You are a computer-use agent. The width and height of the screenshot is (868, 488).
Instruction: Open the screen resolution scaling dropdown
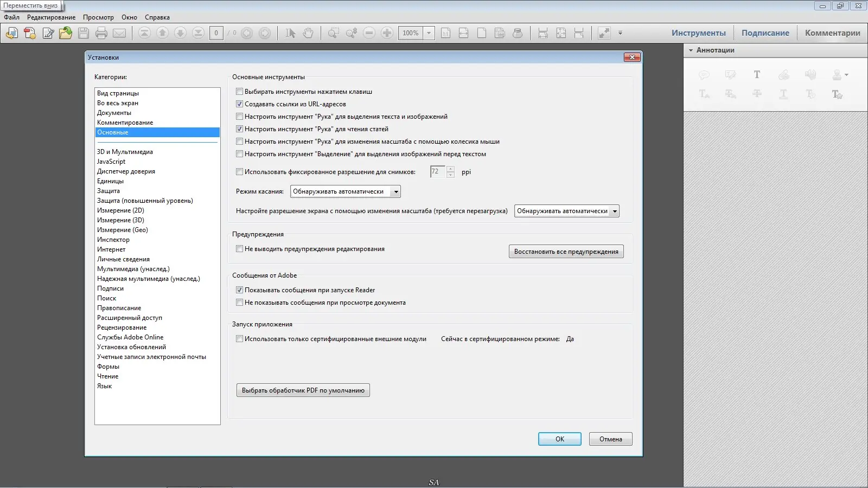coord(566,211)
